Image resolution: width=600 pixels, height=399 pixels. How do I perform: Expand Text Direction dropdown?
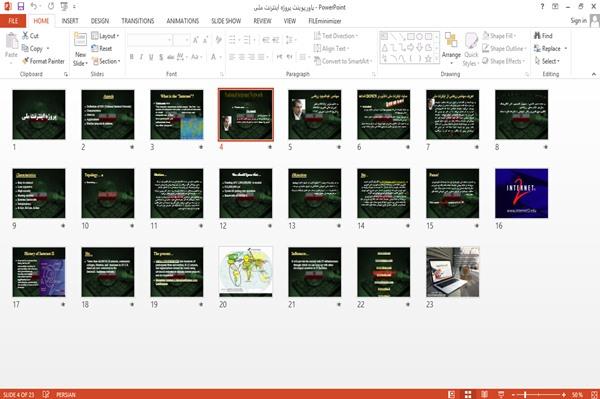[x=336, y=36]
